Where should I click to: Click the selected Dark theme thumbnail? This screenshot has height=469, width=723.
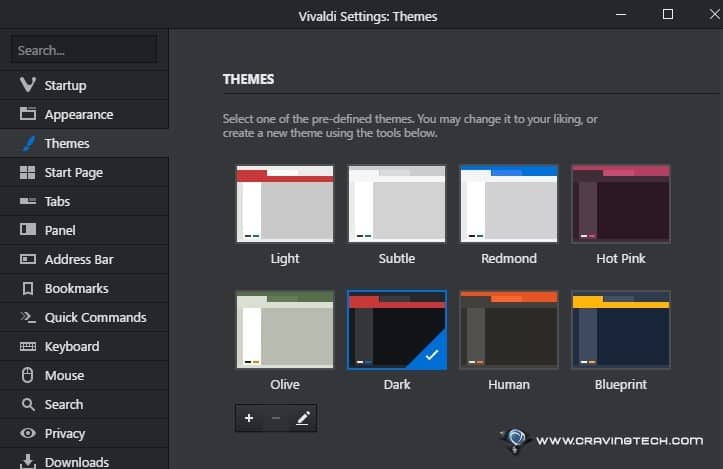click(397, 330)
